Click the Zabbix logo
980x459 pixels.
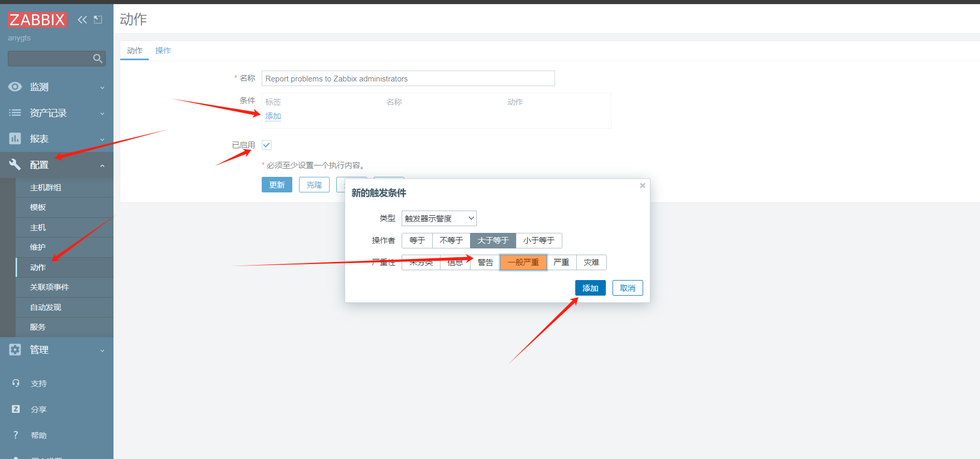coord(37,20)
